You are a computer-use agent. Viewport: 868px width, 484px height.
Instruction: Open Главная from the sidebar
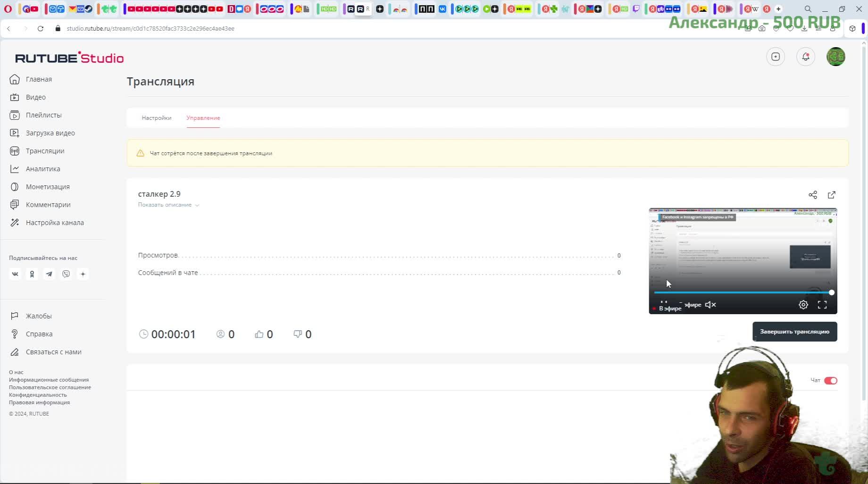(39, 79)
